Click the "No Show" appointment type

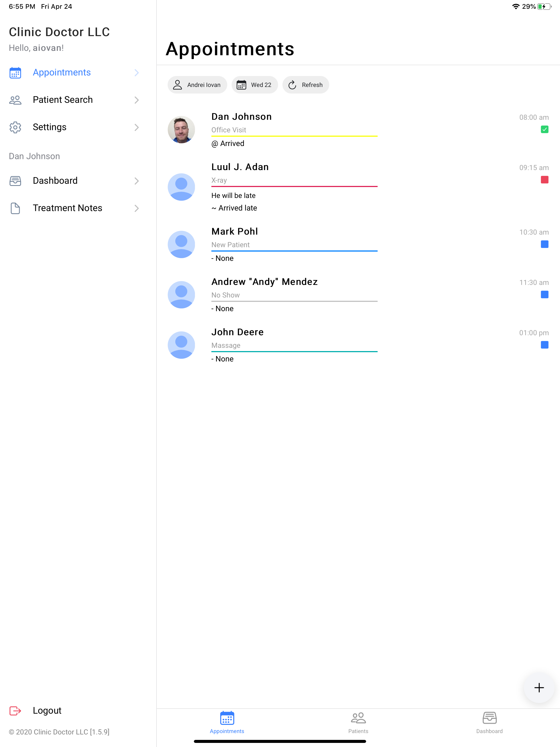226,295
